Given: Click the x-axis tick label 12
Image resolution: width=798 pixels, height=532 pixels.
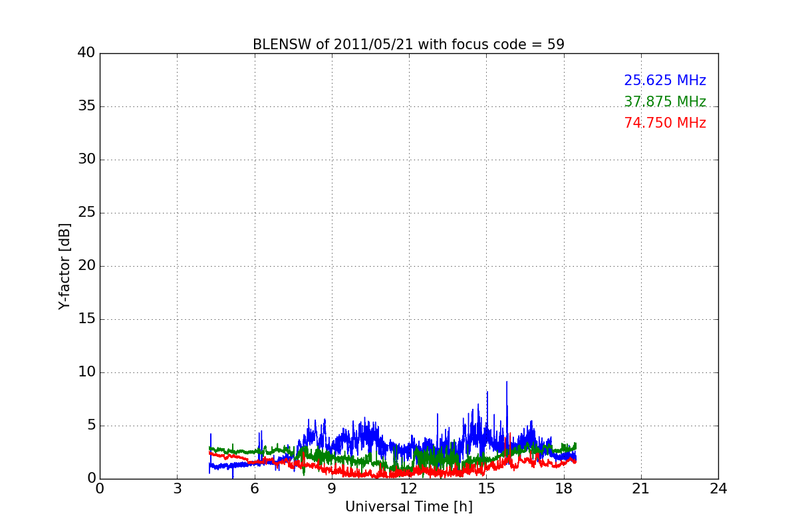Looking at the screenshot, I should point(409,489).
